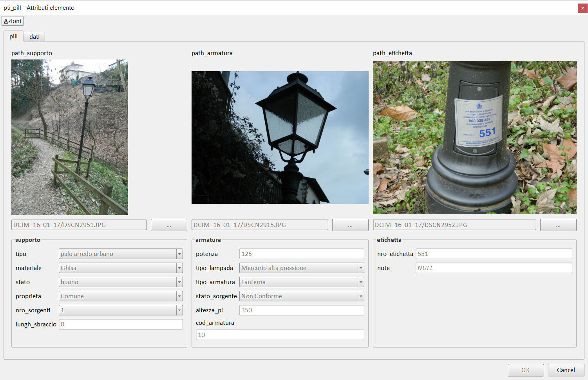
Task: Click the path_armatura lantern photo
Action: 280,137
